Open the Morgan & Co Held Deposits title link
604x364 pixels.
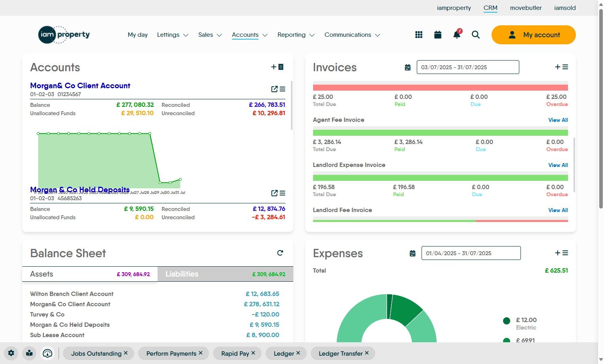coord(80,190)
